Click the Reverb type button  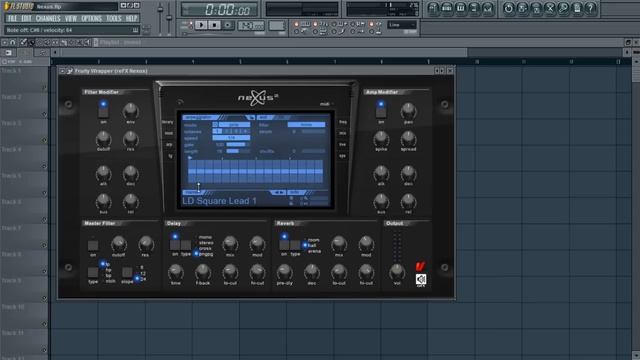(x=295, y=245)
